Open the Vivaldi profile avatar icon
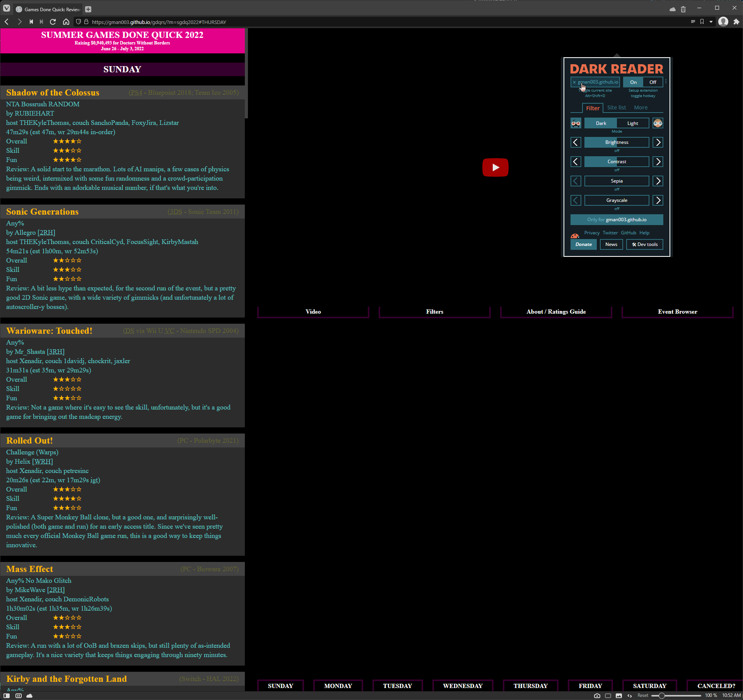The height and width of the screenshot is (700, 743). 723,22
